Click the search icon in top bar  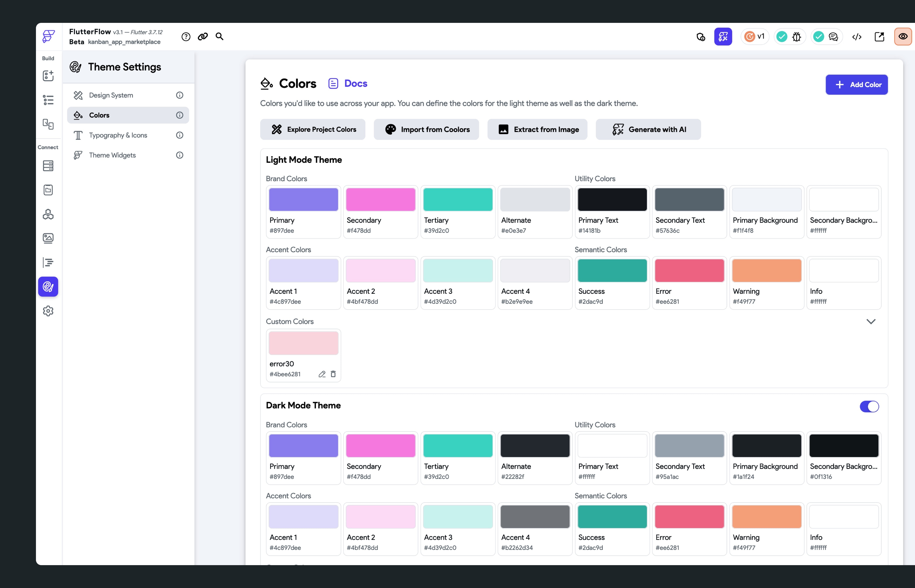tap(219, 36)
